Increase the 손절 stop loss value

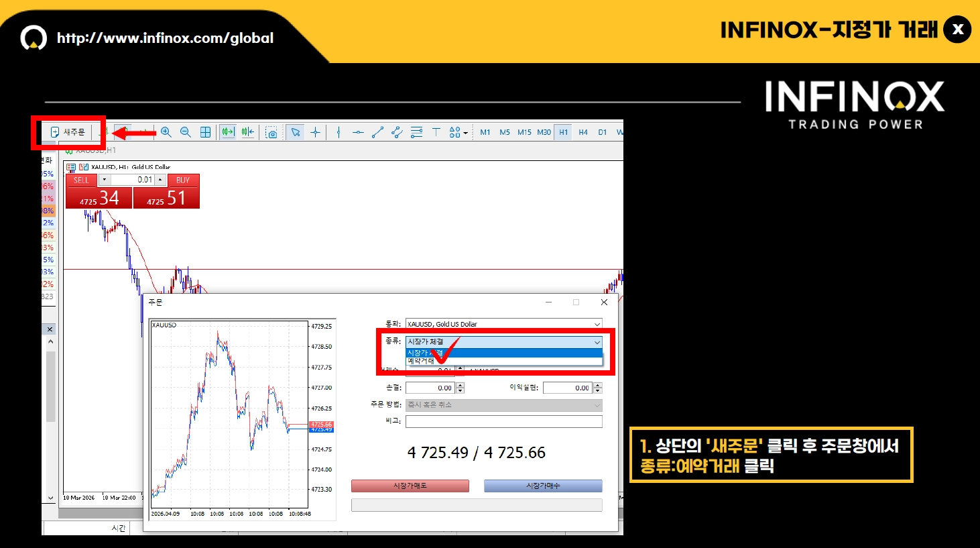460,385
